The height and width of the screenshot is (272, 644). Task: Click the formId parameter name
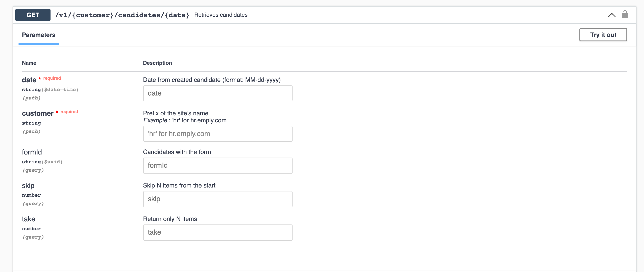pyautogui.click(x=32, y=152)
